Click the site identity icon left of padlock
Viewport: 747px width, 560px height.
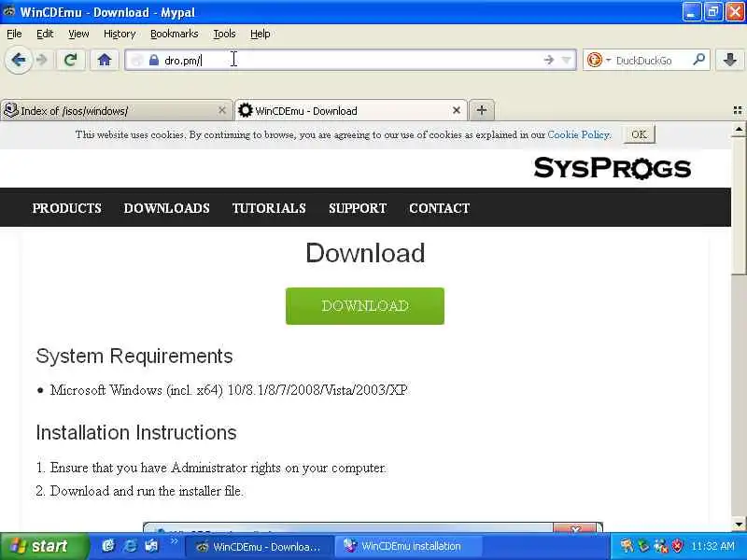(136, 60)
